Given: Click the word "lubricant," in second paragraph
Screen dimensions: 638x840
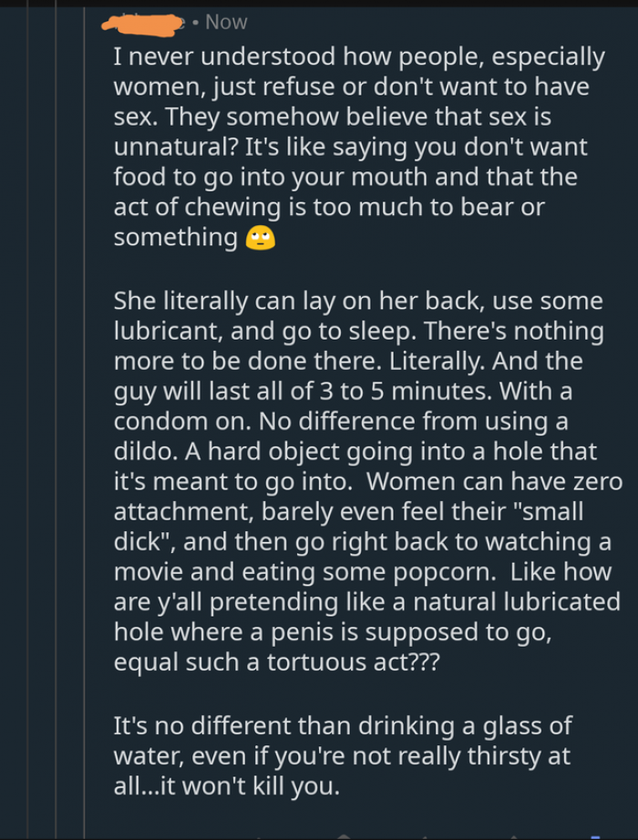Looking at the screenshot, I should coord(173,332).
